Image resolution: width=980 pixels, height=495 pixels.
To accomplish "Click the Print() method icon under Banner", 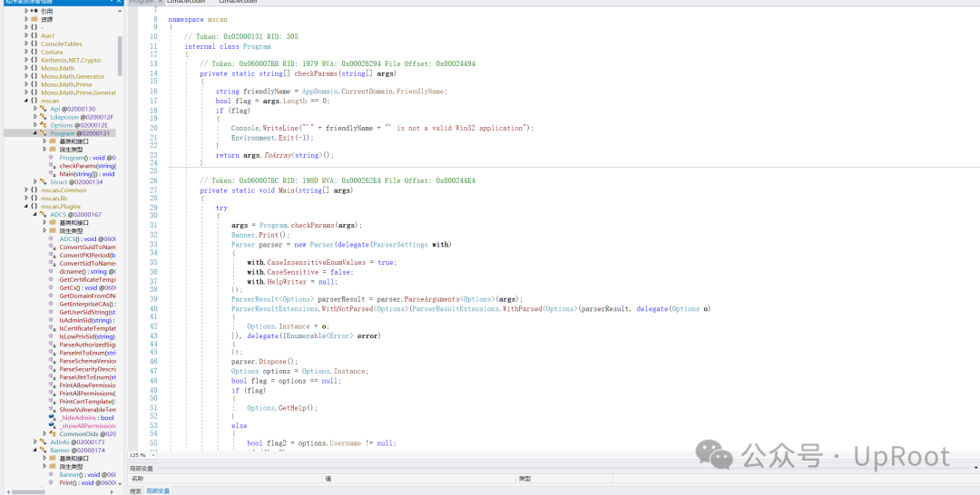I will (53, 482).
